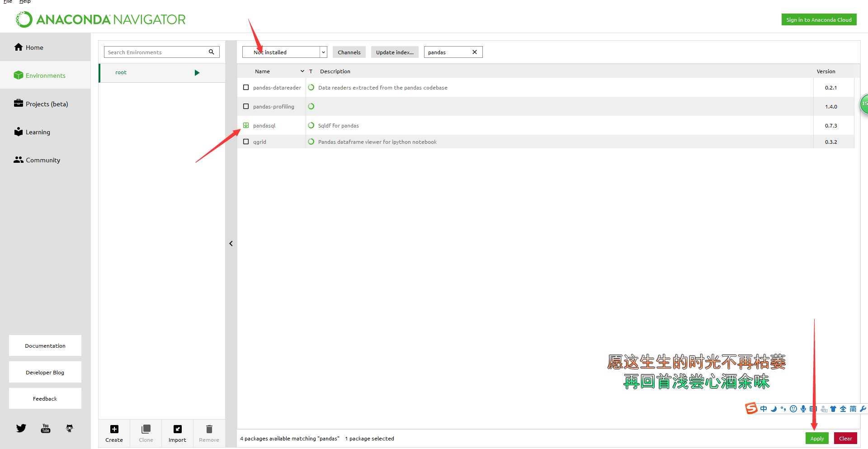Click the Update index button
This screenshot has width=868, height=449.
(x=395, y=52)
